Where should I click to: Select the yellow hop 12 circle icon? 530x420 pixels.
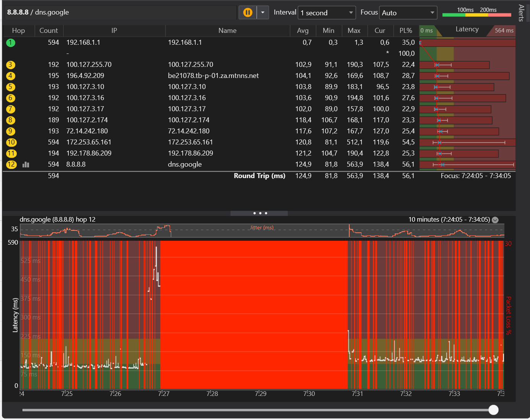coord(11,165)
